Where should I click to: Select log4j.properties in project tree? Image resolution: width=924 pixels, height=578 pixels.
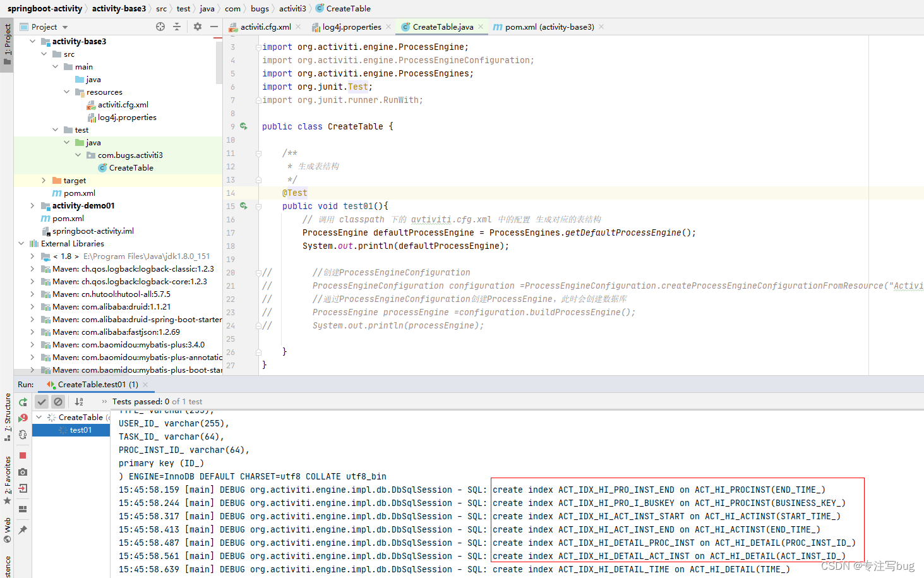click(127, 117)
